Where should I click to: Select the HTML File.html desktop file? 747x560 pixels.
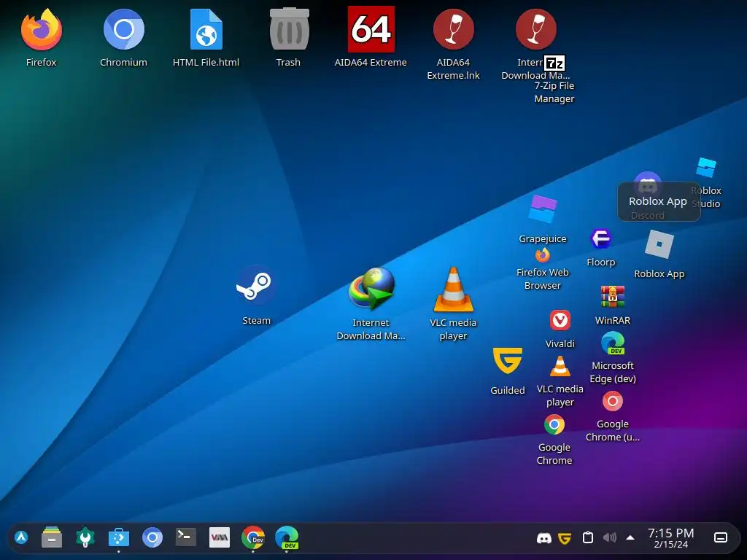(206, 29)
